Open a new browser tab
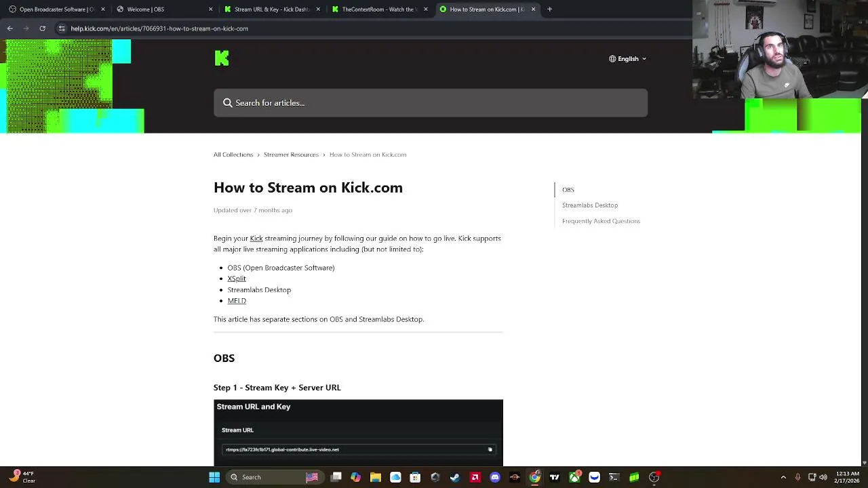Image resolution: width=868 pixels, height=488 pixels. pos(549,9)
